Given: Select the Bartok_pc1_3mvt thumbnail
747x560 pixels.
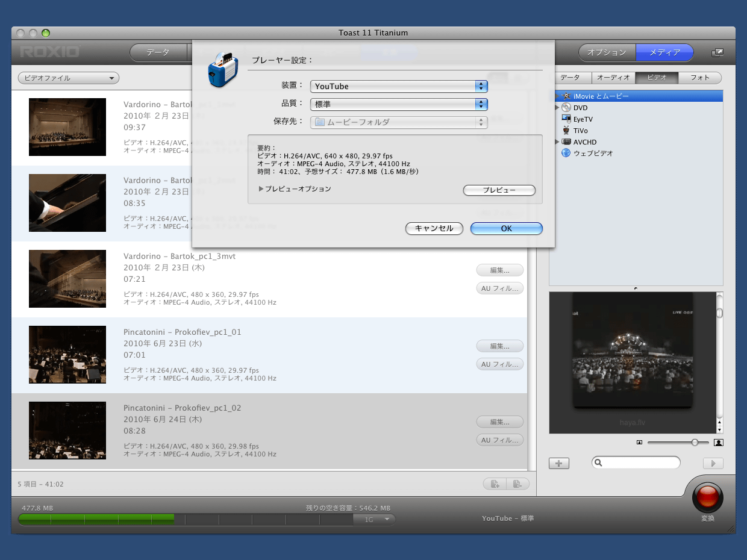Looking at the screenshot, I should (x=67, y=279).
